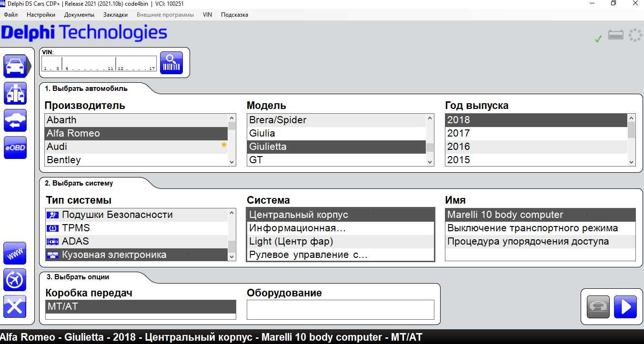Select Abarth in the manufacturer list
Screen dimensions: 644x344
pyautogui.click(x=136, y=120)
